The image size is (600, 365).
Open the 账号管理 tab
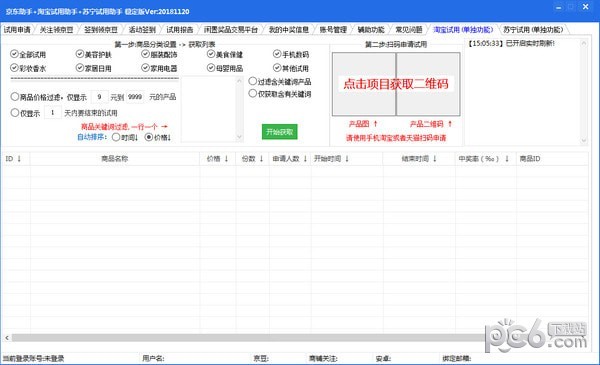point(333,29)
